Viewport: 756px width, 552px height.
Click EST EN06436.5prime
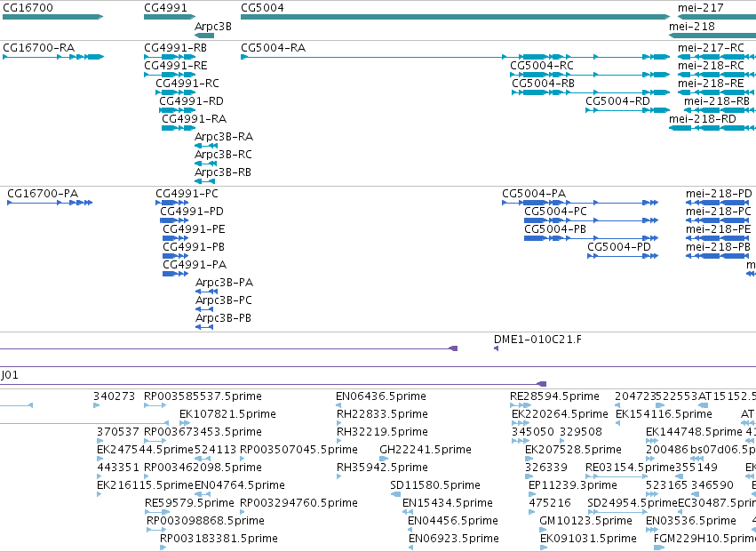pyautogui.click(x=338, y=405)
